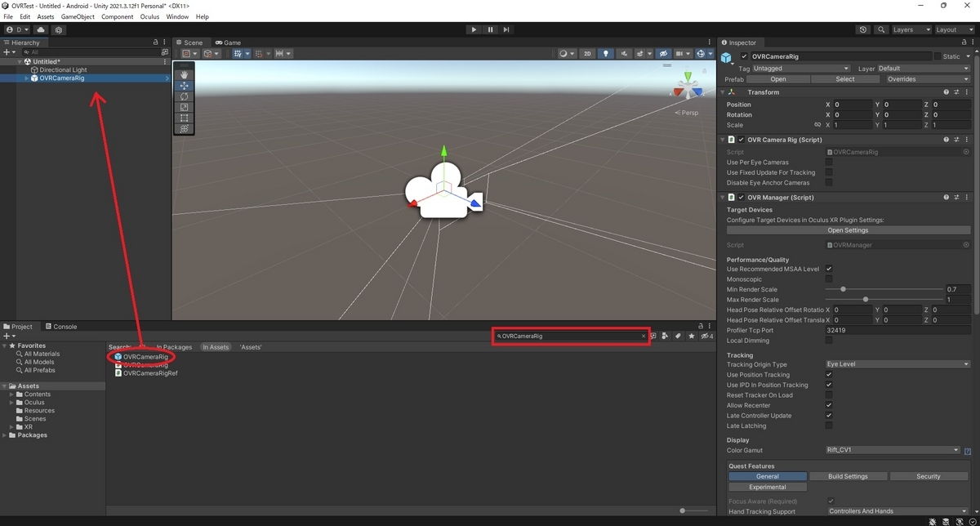
Task: Open the Window menu
Action: [x=177, y=16]
